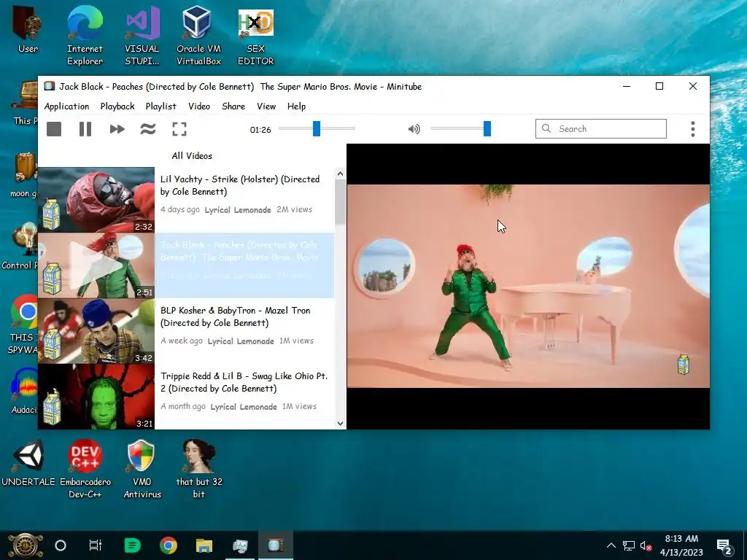Open the Video menu
This screenshot has width=747, height=560.
point(198,106)
